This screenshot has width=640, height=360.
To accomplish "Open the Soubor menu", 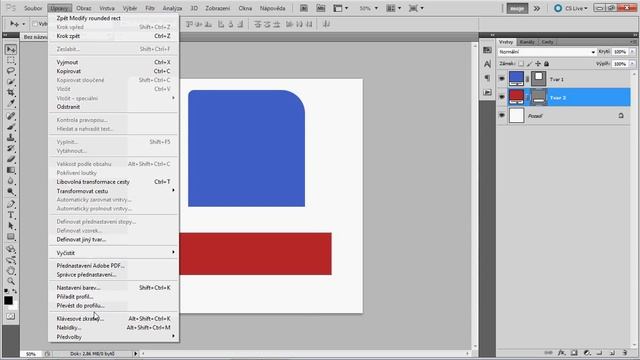I will tap(33, 8).
